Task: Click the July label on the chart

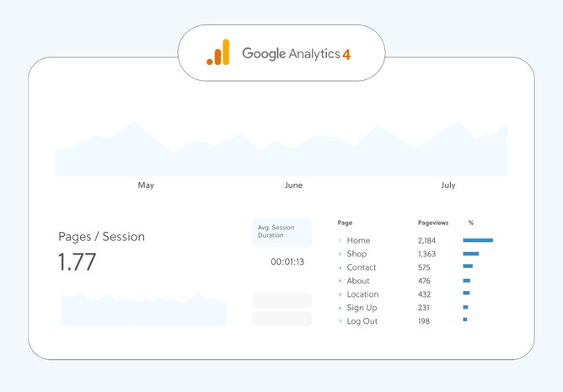Action: 448,185
